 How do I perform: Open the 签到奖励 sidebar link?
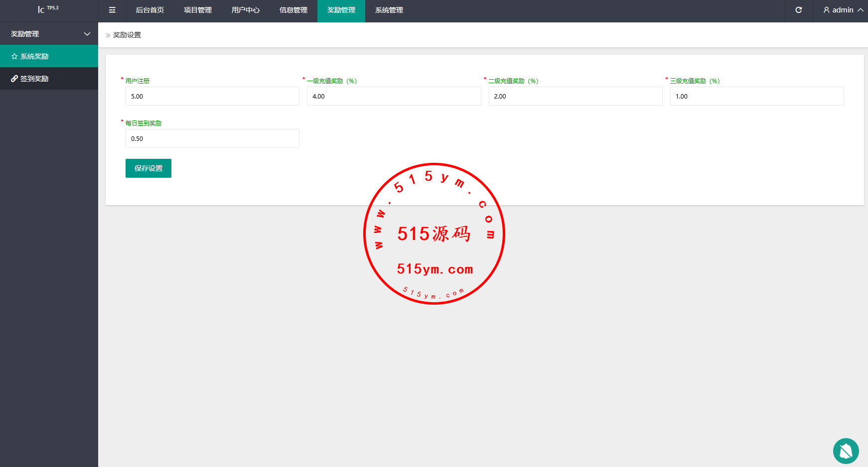(34, 79)
